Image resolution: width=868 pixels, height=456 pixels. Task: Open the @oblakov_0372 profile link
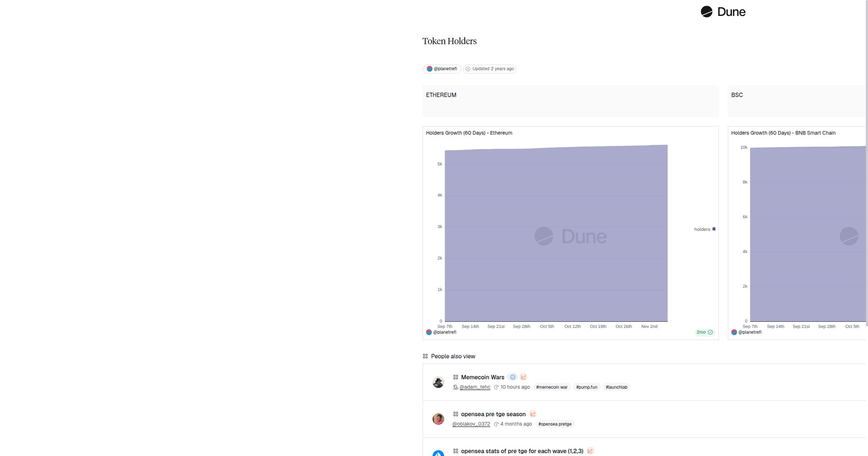click(x=471, y=424)
